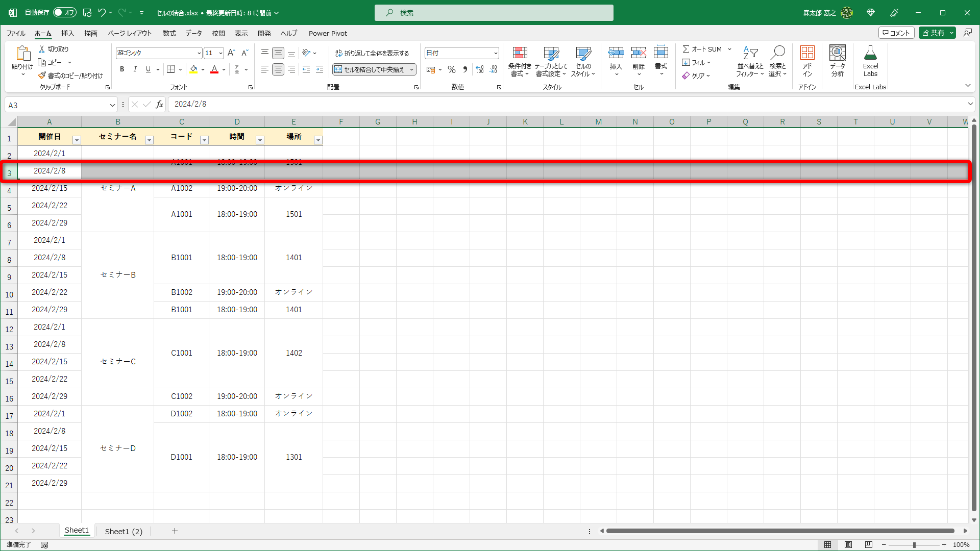Toggle Wrap Text (折り返して全体を表示する)
Screen dimensions: 980x551
point(372,53)
